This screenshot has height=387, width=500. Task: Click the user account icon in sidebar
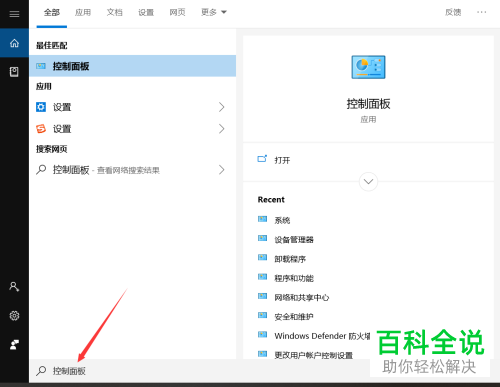[14, 287]
